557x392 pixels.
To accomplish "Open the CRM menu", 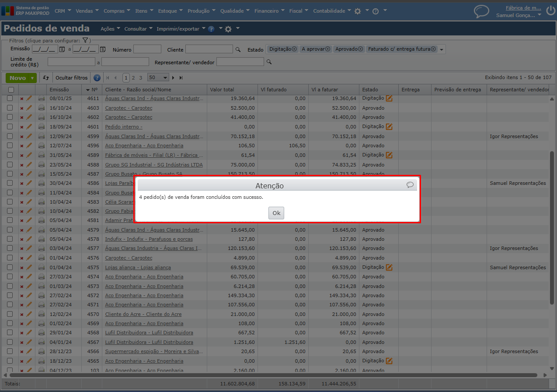I will click(63, 11).
